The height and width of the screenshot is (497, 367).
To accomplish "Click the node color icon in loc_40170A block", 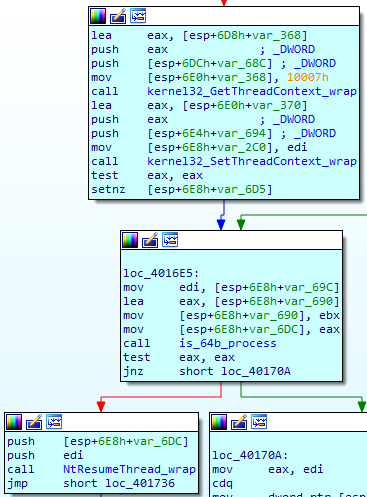I will pos(219,422).
